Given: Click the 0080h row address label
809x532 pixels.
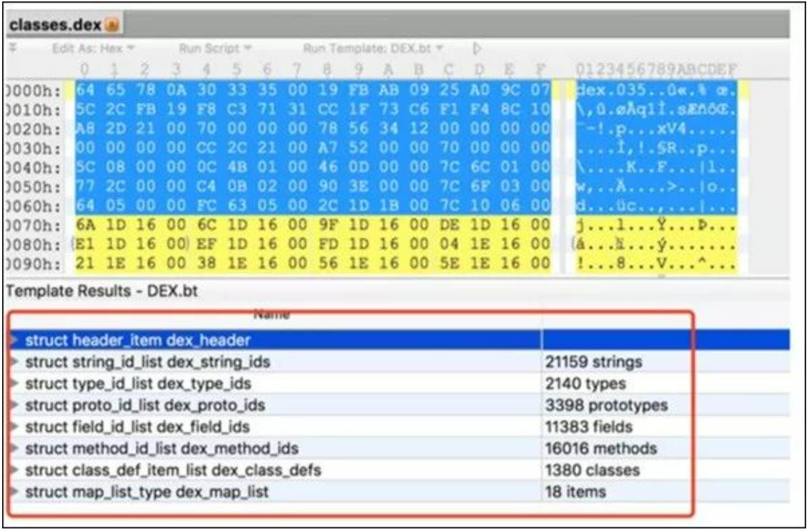Looking at the screenshot, I should (x=32, y=244).
